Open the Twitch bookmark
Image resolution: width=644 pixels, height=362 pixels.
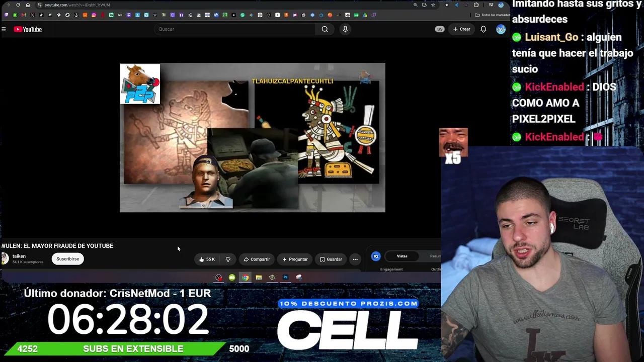coord(6,15)
